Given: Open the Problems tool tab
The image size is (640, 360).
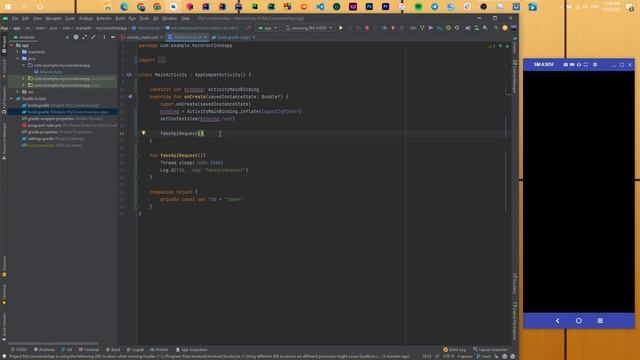Looking at the screenshot, I should pos(44,350).
